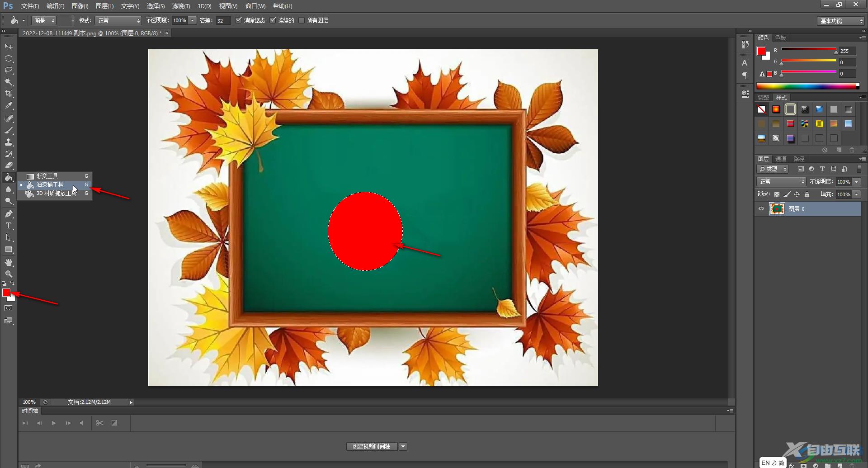The image size is (868, 468).
Task: Toggle lock image pixels
Action: coord(787,194)
